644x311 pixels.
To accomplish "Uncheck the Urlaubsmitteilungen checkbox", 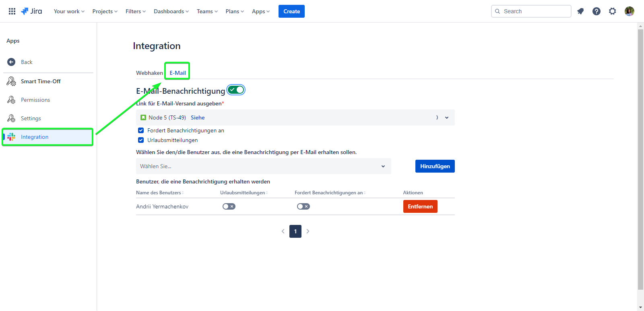I will coord(141,140).
